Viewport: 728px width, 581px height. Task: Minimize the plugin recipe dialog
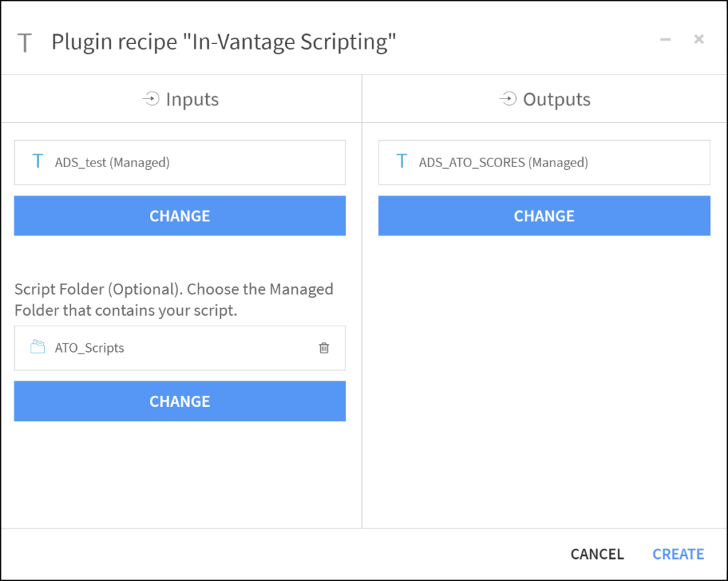665,39
